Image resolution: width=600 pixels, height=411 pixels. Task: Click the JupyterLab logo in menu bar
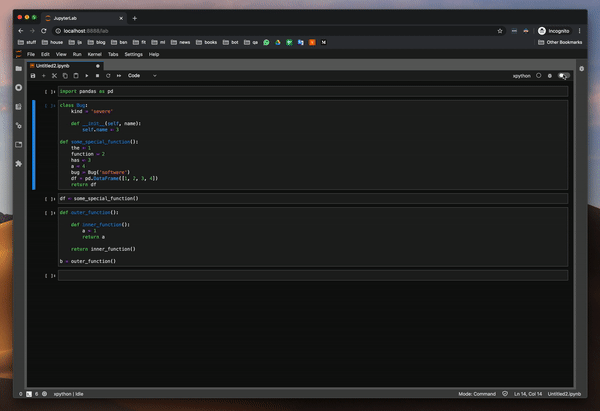pyautogui.click(x=19, y=54)
